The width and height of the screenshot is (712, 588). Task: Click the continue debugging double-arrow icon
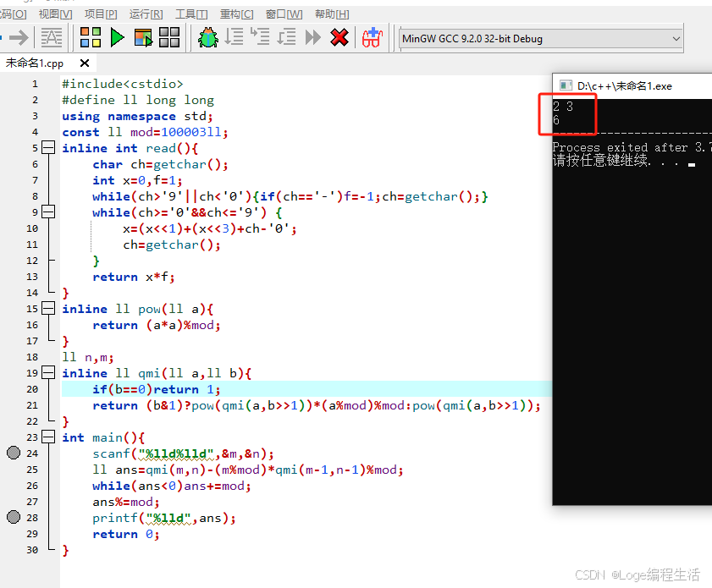point(313,37)
